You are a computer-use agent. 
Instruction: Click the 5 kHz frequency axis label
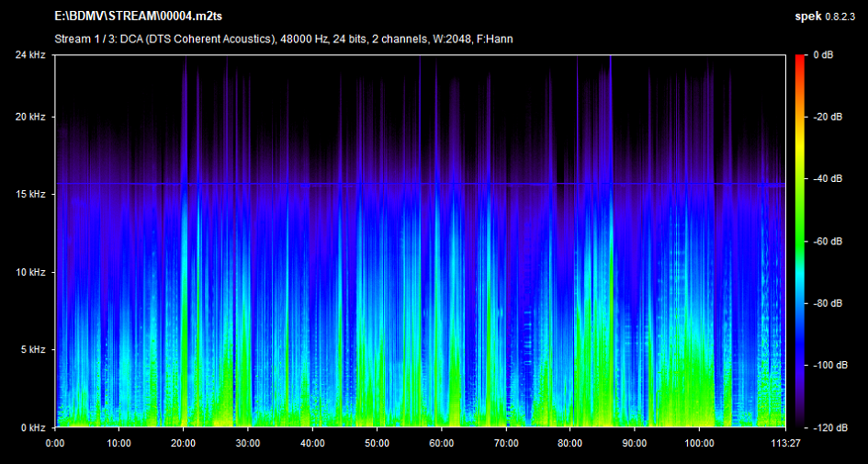(34, 350)
